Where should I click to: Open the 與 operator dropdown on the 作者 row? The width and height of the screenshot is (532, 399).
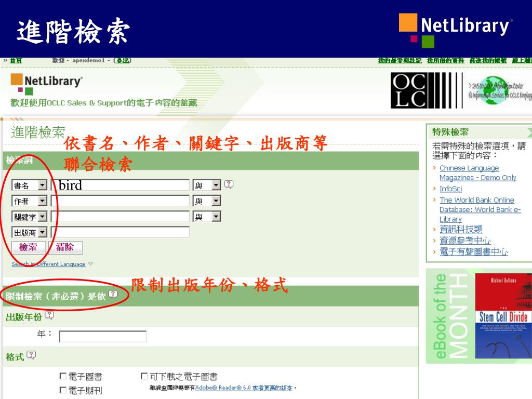[207, 201]
